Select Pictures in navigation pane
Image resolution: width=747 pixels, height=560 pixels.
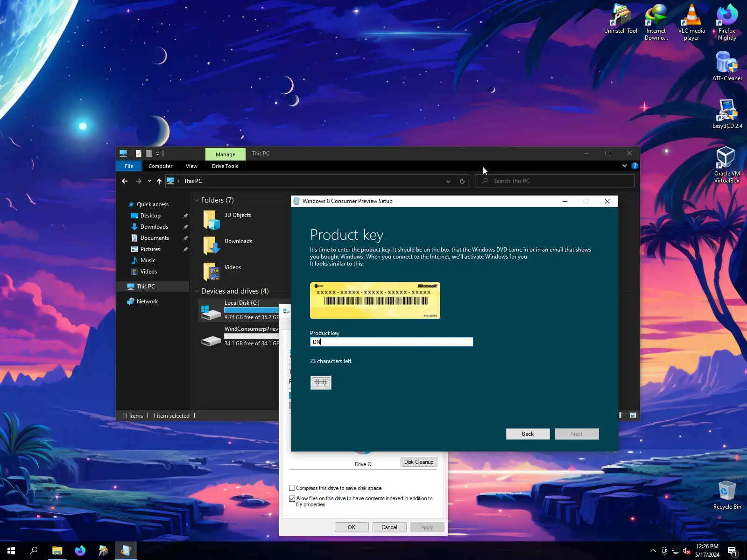point(150,249)
